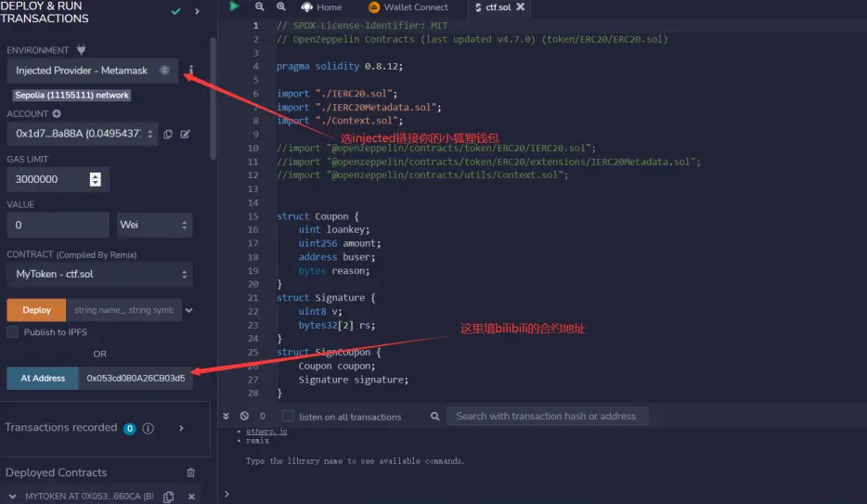Click the zoom out magnifier icon

[x=259, y=6]
